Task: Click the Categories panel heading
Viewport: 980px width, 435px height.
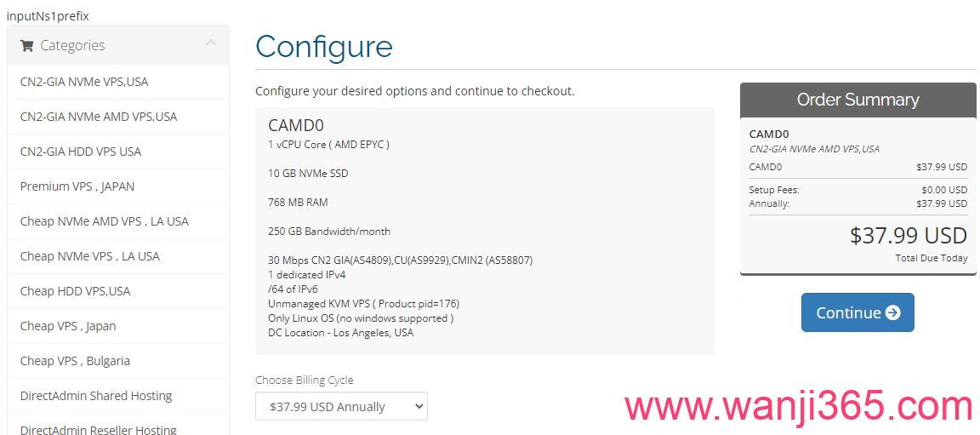Action: [73, 46]
